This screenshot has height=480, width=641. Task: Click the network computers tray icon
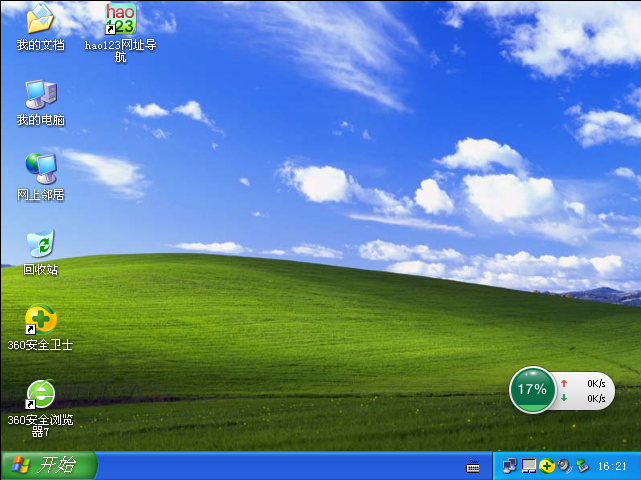pos(510,466)
